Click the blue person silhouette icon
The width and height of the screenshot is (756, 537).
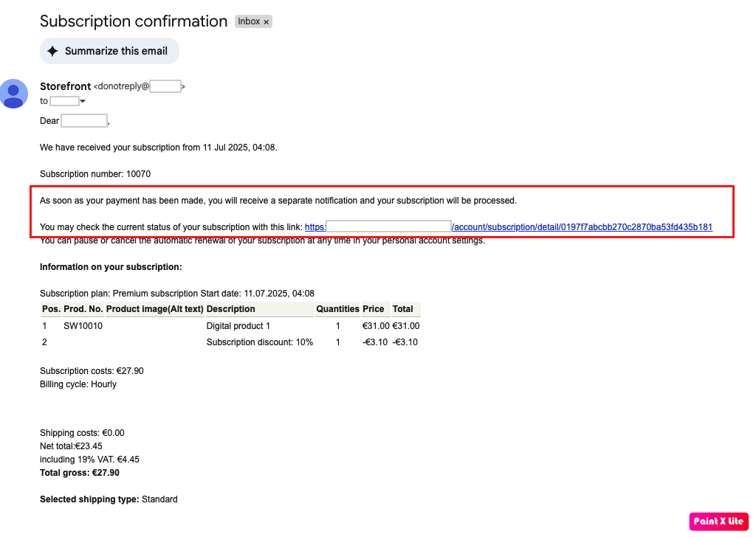pyautogui.click(x=13, y=94)
